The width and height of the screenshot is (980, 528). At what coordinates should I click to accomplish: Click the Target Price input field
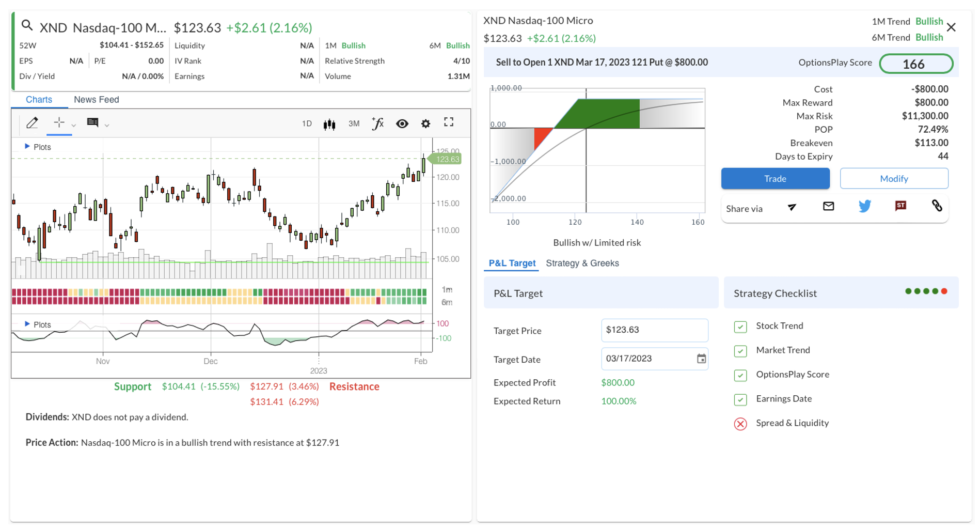(654, 330)
